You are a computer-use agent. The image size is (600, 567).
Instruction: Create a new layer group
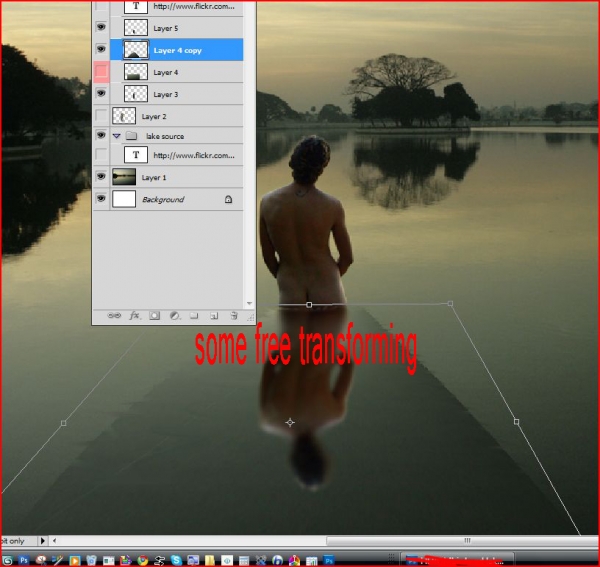tap(194, 316)
